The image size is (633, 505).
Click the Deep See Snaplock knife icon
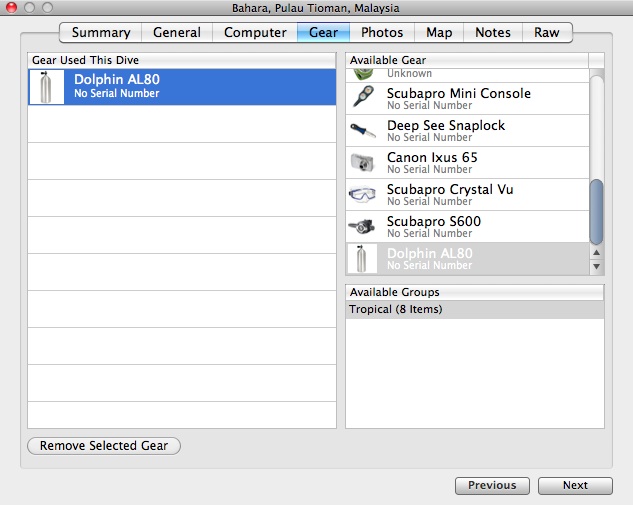click(362, 131)
